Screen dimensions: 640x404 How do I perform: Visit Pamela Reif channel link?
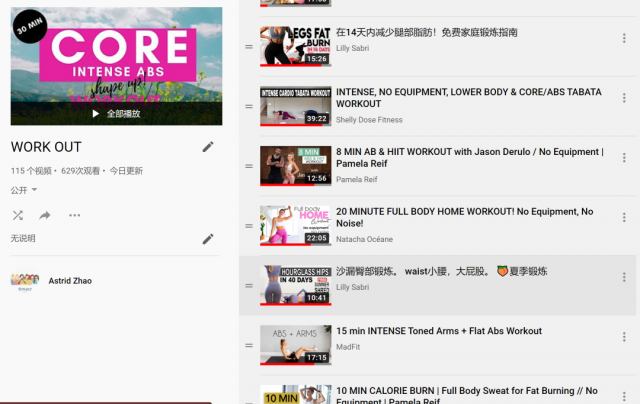tap(356, 180)
